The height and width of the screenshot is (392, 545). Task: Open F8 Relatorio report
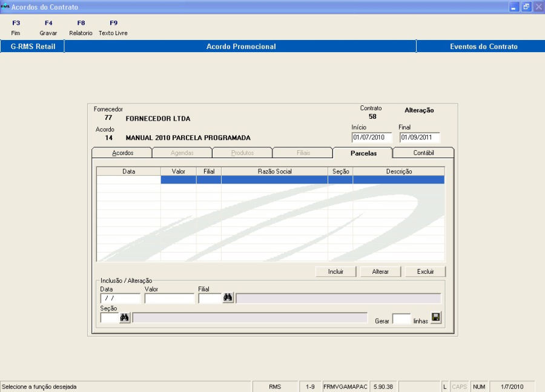coord(81,28)
